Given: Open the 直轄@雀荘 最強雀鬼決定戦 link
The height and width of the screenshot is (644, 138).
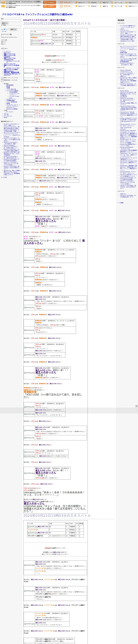Looking at the screenshot, I should [x=11, y=72].
